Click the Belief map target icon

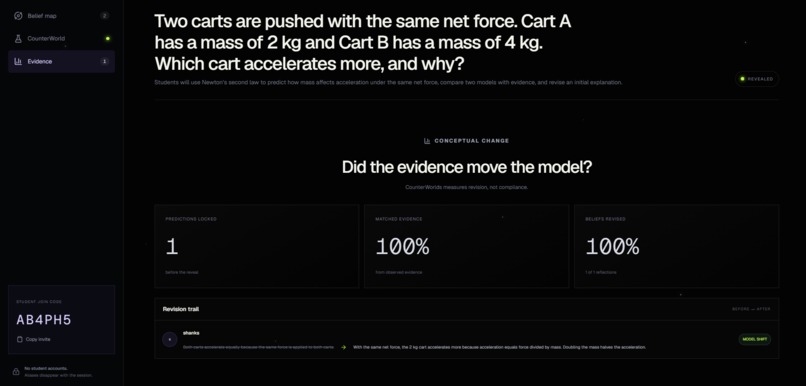(x=18, y=16)
